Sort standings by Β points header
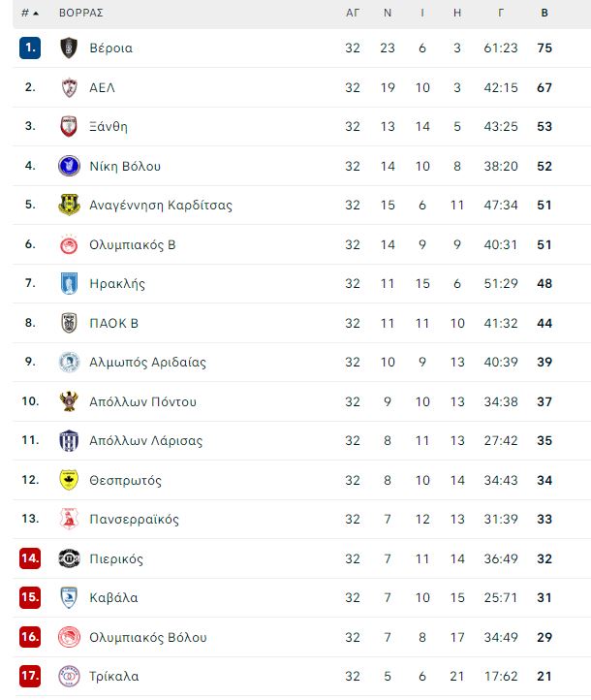Viewport: 591px width, 700px height. coord(544,13)
